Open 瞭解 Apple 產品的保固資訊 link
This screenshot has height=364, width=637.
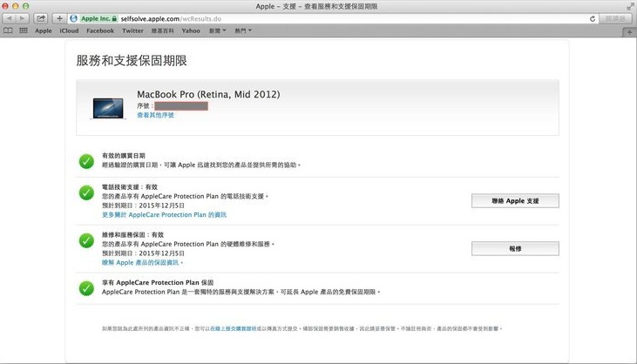(x=141, y=263)
